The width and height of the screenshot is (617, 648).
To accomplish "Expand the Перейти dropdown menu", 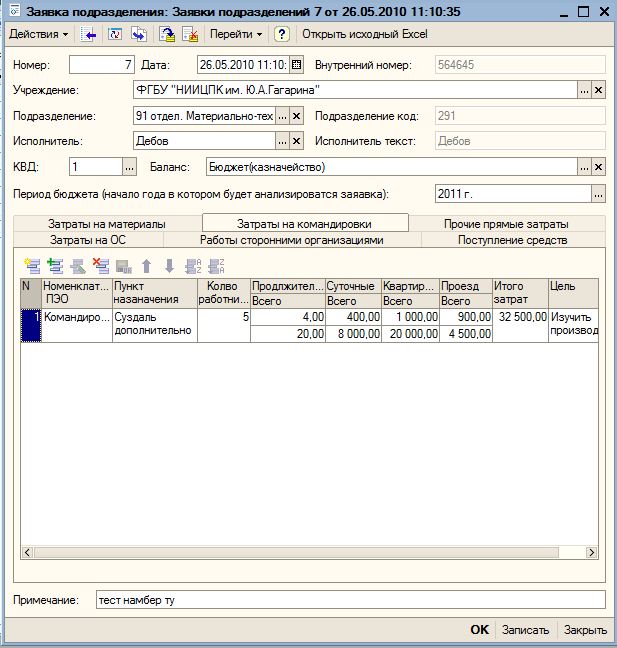I will (236, 34).
